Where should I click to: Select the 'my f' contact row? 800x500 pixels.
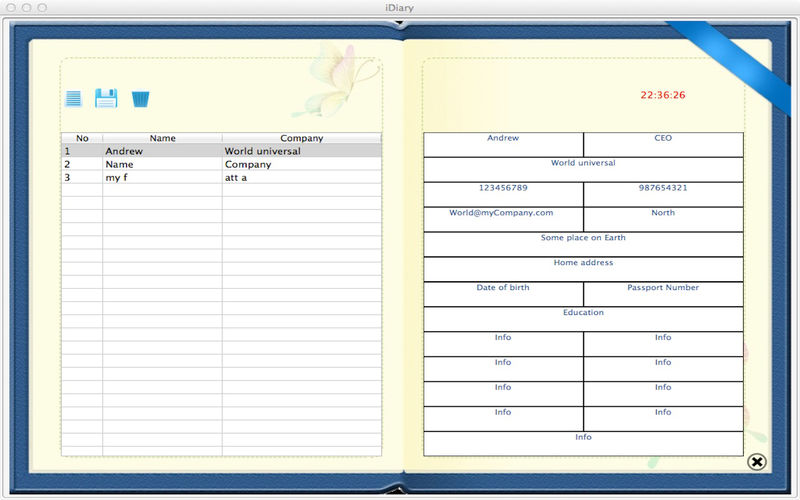point(221,178)
